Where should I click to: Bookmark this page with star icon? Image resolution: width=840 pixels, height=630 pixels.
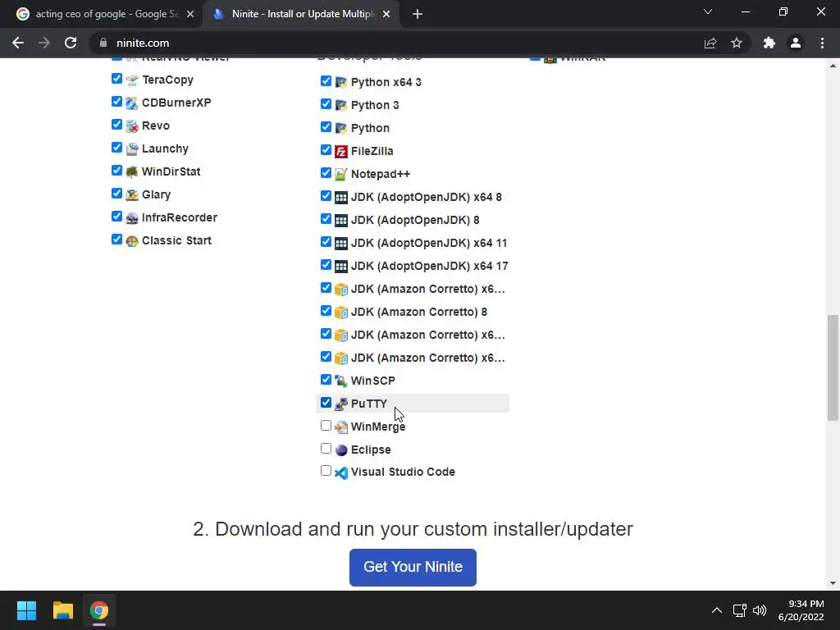[x=737, y=43]
